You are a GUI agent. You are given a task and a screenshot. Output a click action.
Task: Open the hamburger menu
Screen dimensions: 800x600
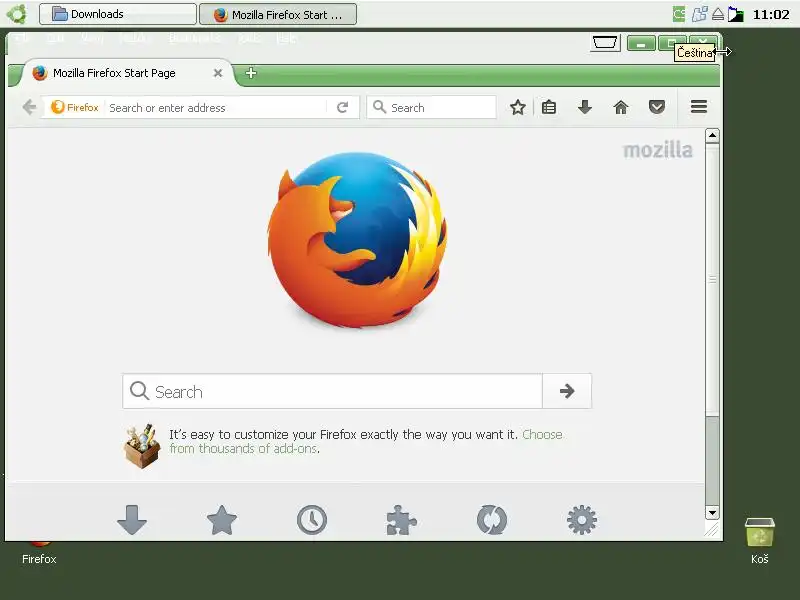pos(699,107)
